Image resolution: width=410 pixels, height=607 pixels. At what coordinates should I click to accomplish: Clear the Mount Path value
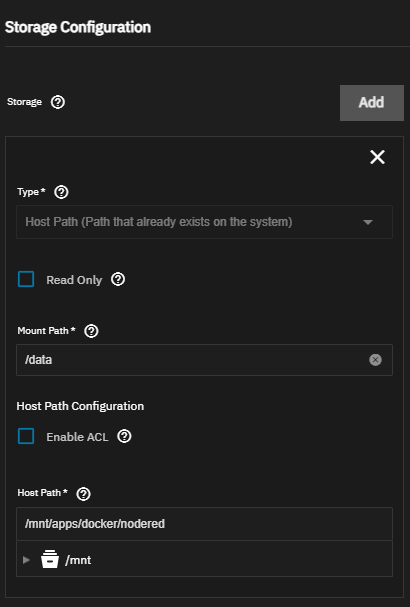click(375, 360)
